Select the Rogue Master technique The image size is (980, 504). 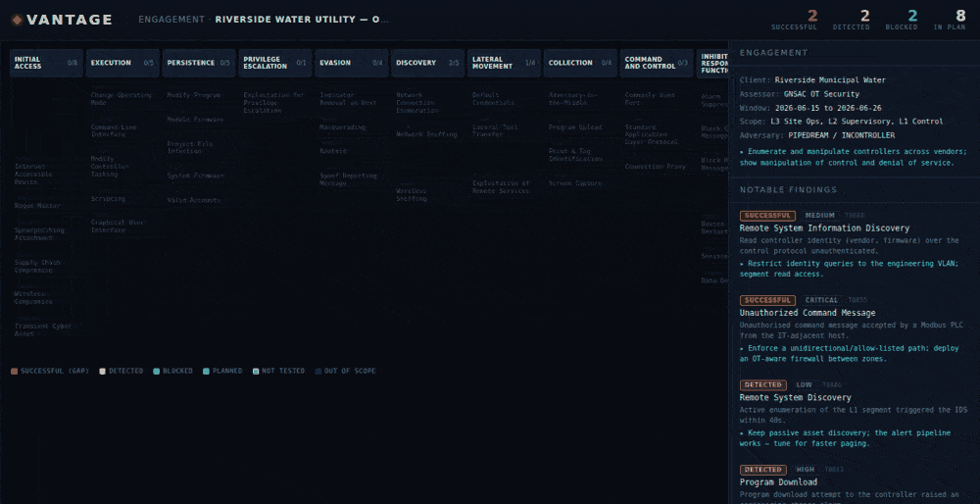[46, 205]
